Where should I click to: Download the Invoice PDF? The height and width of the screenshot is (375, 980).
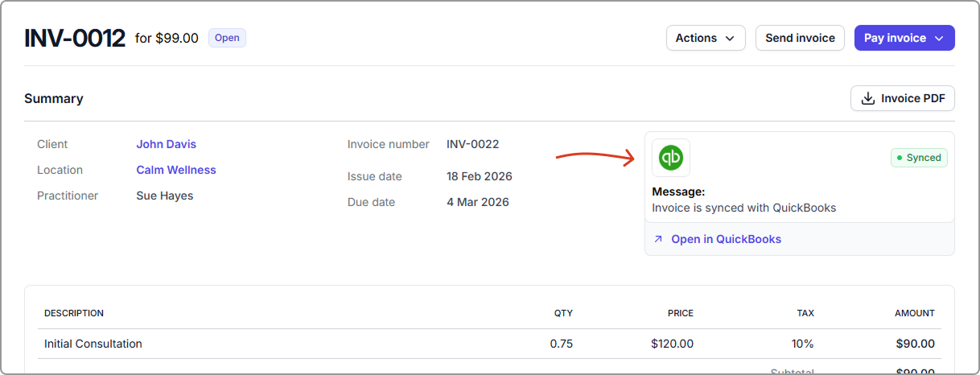(902, 98)
